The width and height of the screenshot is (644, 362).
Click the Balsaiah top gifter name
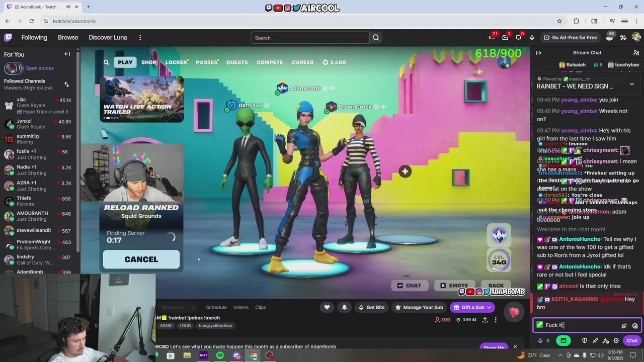point(576,65)
